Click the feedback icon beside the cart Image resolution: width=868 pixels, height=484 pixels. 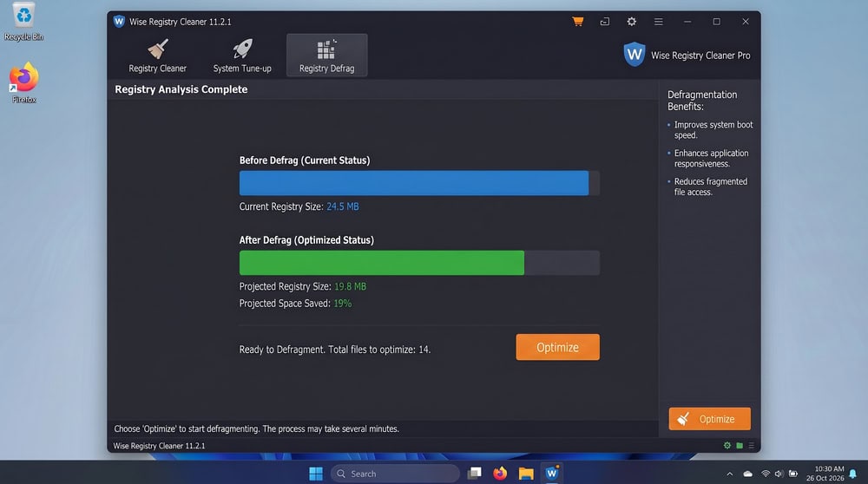(604, 22)
